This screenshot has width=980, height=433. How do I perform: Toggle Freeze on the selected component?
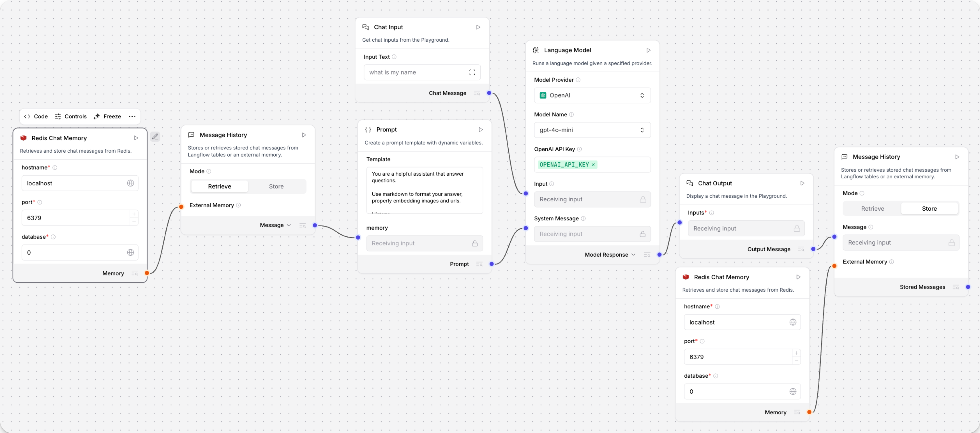click(108, 116)
